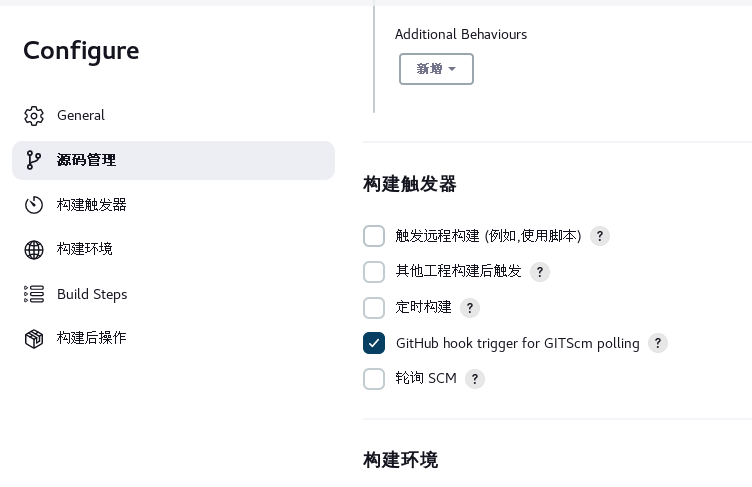Click the General gear icon

pos(34,116)
